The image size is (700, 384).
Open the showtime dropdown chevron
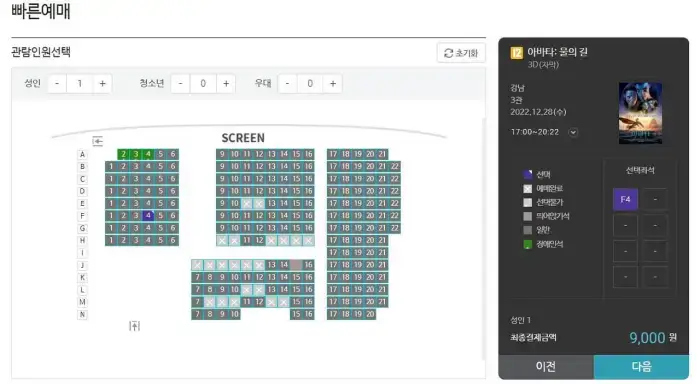coord(573,132)
